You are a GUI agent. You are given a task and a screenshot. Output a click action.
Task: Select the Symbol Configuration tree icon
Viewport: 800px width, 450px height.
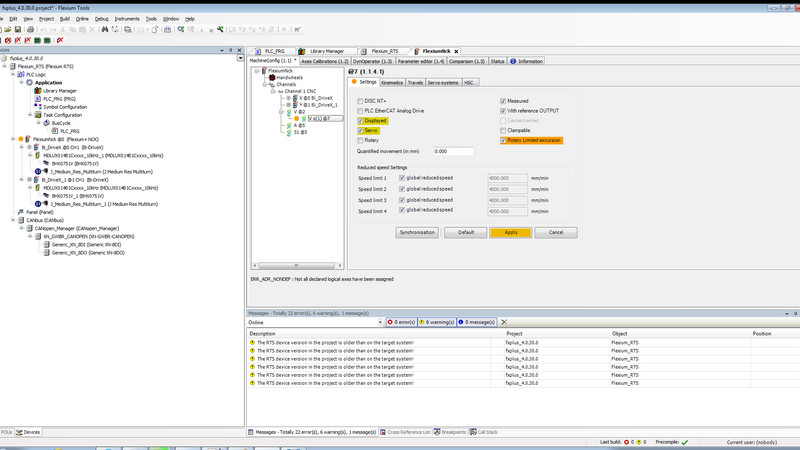point(38,107)
